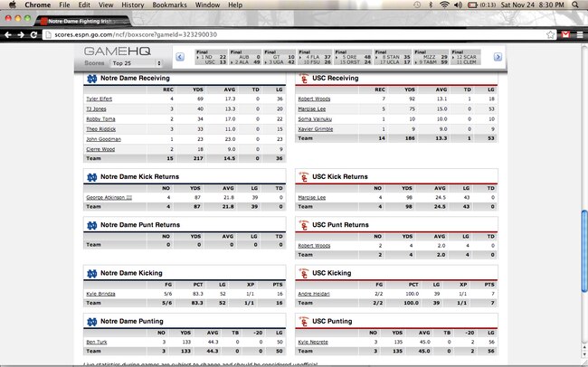Open the View menu

(x=106, y=5)
